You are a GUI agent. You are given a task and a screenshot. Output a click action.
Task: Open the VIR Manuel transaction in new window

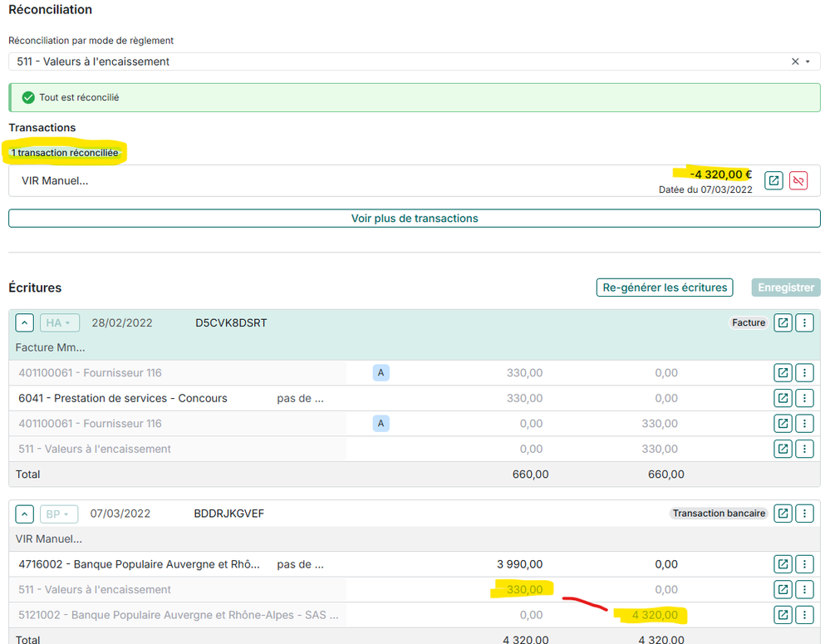point(774,180)
